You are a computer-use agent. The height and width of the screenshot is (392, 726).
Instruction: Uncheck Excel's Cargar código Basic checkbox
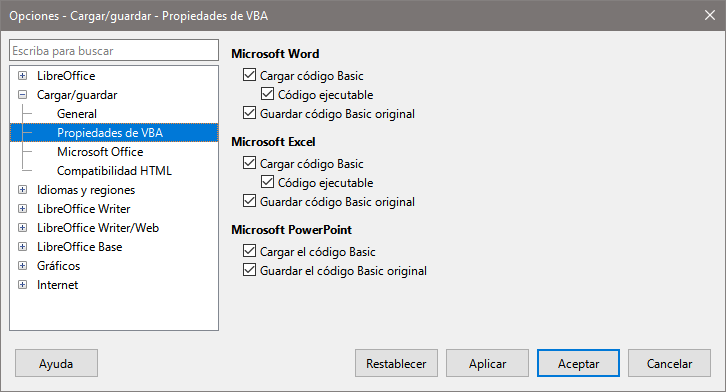tap(250, 163)
